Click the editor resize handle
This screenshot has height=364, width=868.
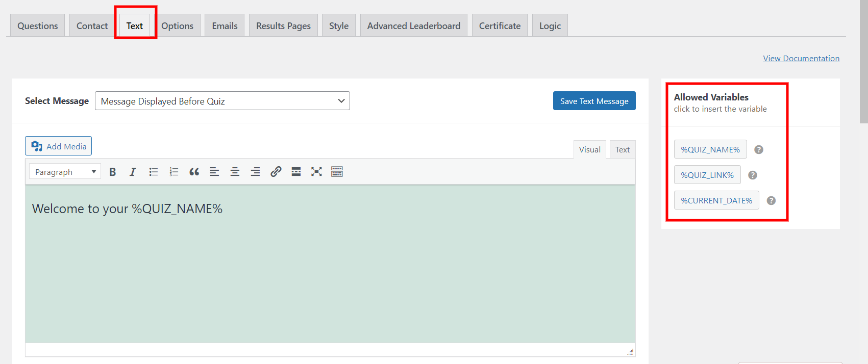(631, 352)
